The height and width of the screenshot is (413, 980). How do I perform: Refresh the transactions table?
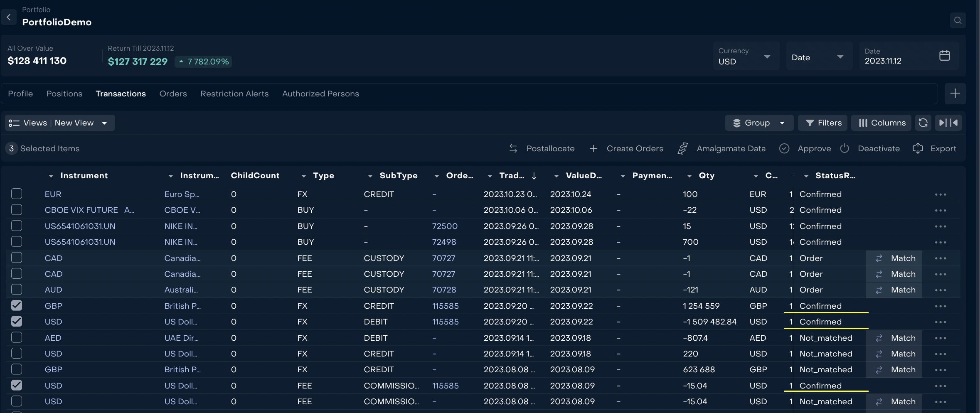coord(923,123)
